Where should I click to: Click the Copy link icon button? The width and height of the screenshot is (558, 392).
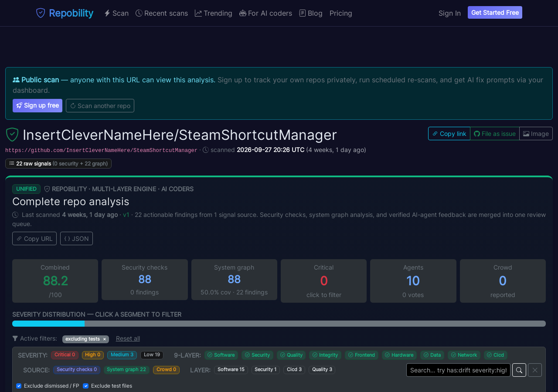[x=449, y=134]
